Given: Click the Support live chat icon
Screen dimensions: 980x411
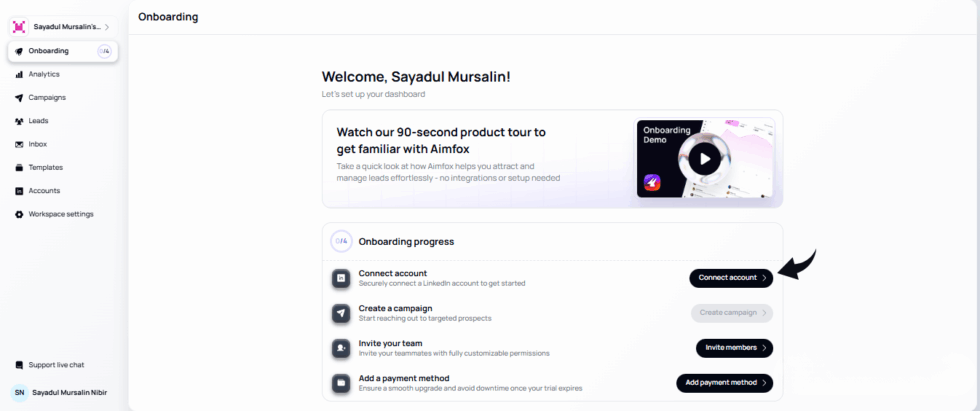Looking at the screenshot, I should point(19,365).
